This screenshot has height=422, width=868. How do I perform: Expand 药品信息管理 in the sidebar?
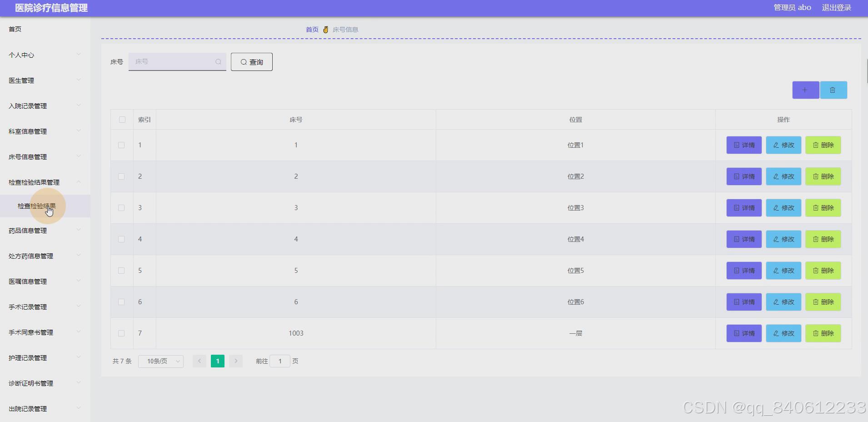pos(45,231)
